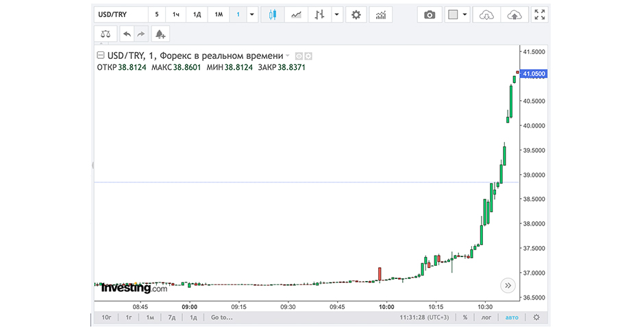Toggle the eye visibility icon beside chart title
This screenshot has width=644, height=329.
click(x=299, y=56)
